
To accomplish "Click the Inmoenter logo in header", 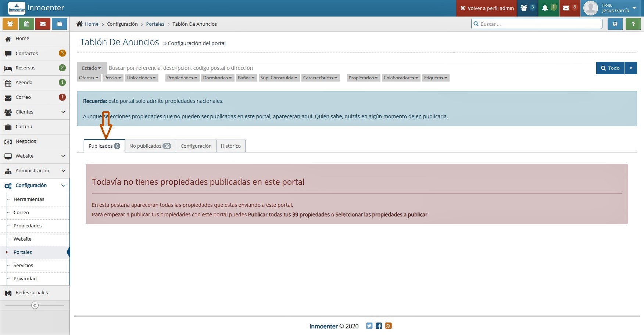I will click(x=17, y=8).
